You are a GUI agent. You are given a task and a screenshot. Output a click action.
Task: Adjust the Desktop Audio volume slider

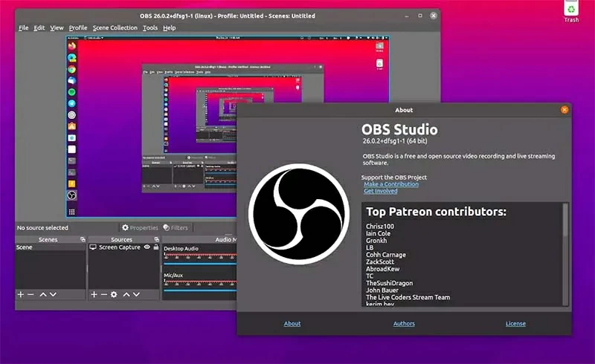[x=200, y=264]
